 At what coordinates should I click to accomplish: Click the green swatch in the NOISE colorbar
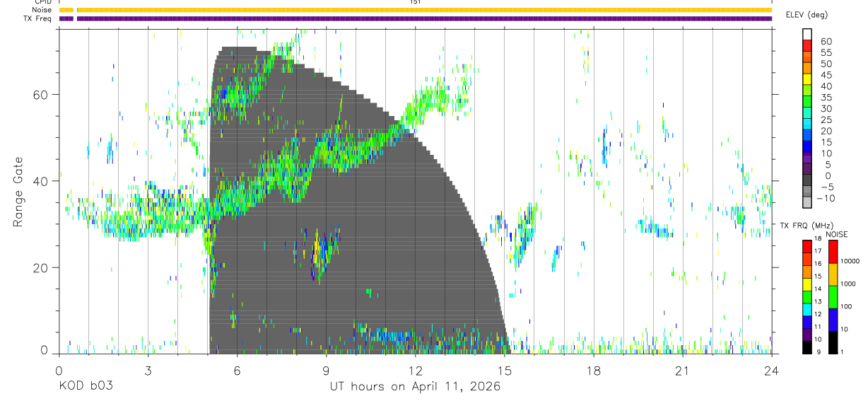click(833, 296)
